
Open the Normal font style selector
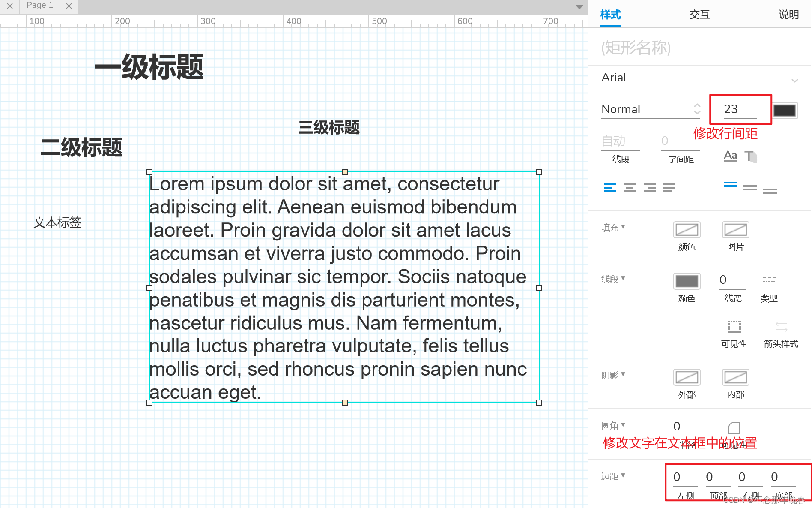click(x=651, y=109)
